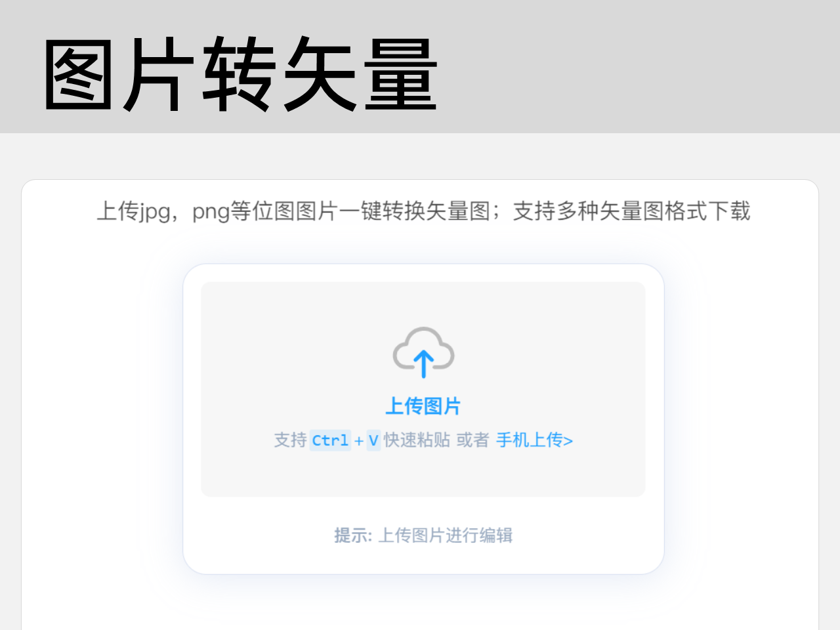
Task: Click the 上传jpg，png等位图图片 description start
Action: click(x=217, y=211)
